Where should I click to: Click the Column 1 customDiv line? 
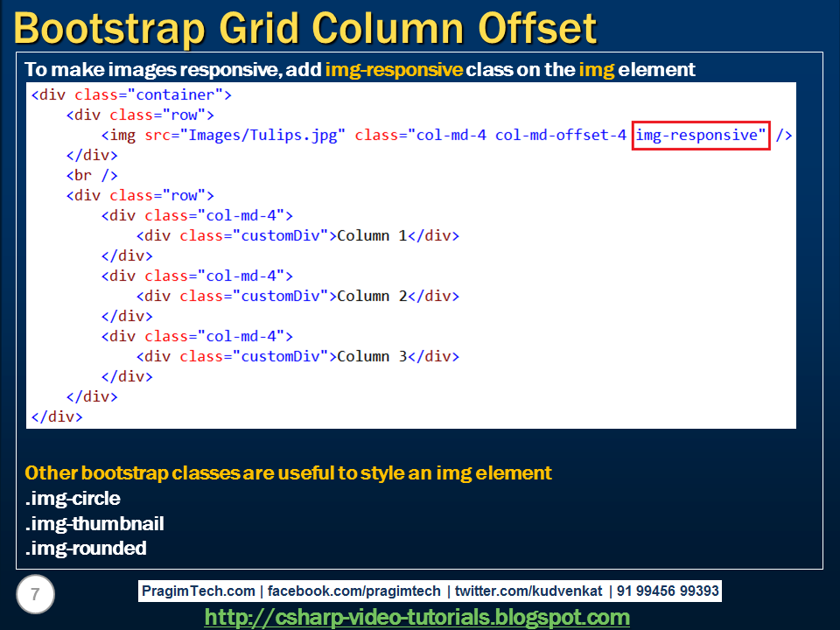click(297, 235)
